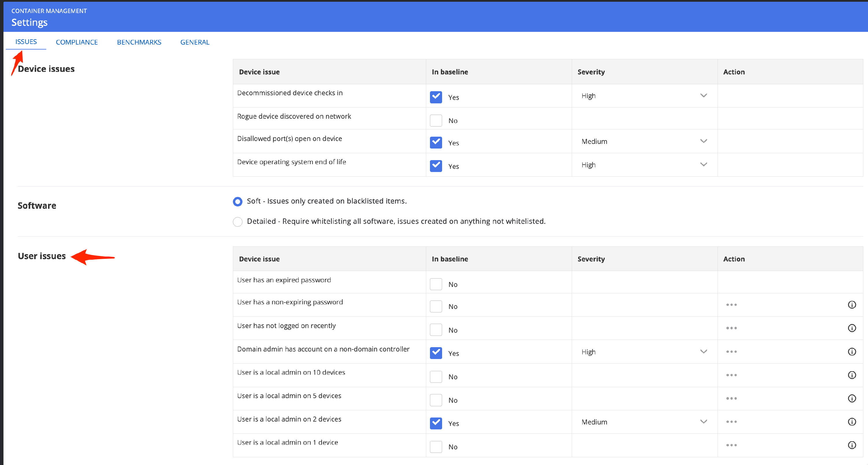Check baseline for User has an expired password
This screenshot has height=465, width=868.
pyautogui.click(x=436, y=284)
